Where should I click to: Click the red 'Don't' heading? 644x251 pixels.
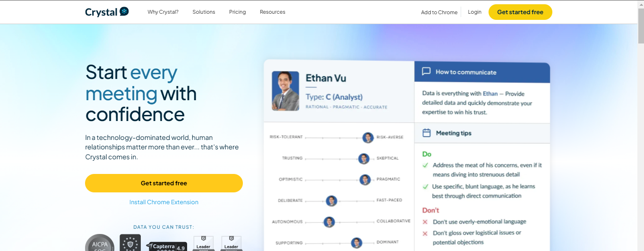coord(430,210)
